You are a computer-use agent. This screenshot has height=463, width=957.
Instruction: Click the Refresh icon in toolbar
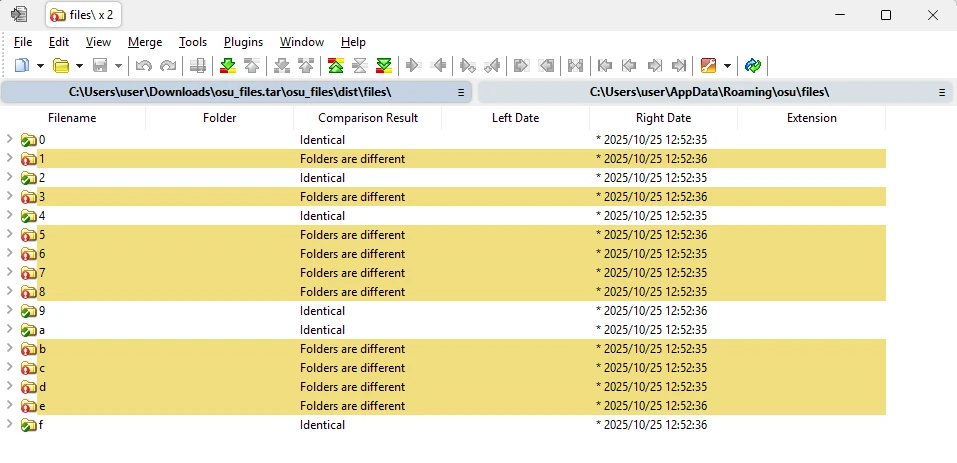pos(753,66)
